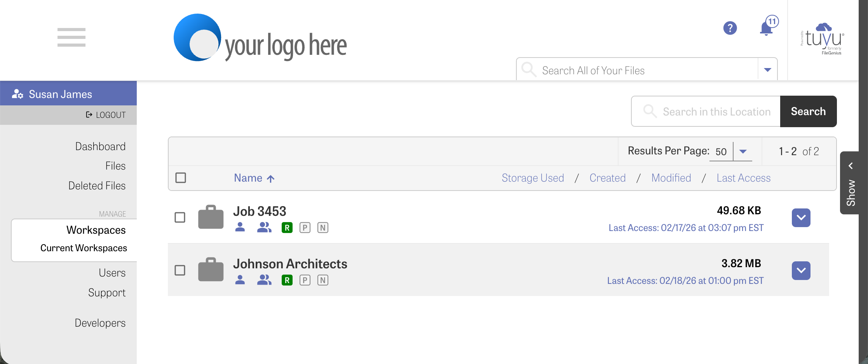Open the hamburger menu icon
The image size is (868, 364).
pyautogui.click(x=71, y=37)
